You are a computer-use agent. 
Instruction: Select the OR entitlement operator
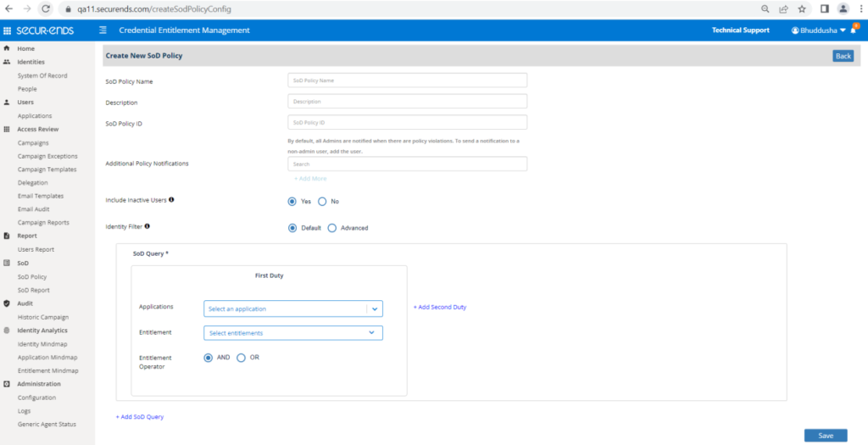coord(241,358)
